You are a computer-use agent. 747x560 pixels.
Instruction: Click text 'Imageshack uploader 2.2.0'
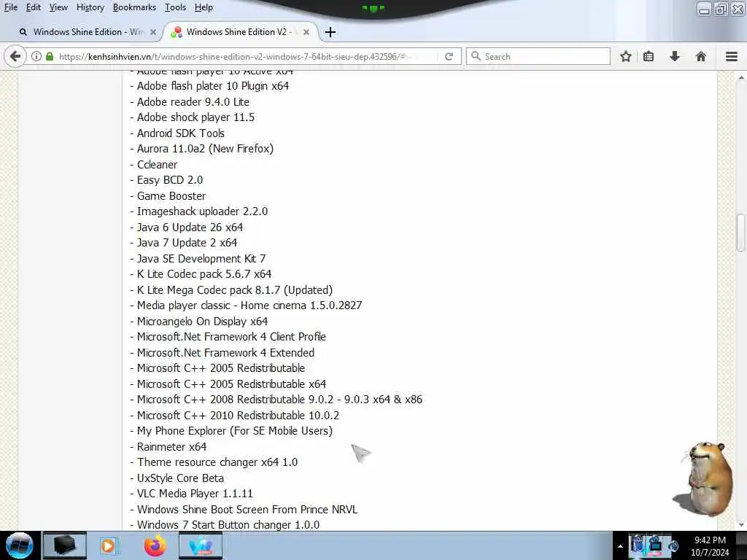pyautogui.click(x=202, y=211)
